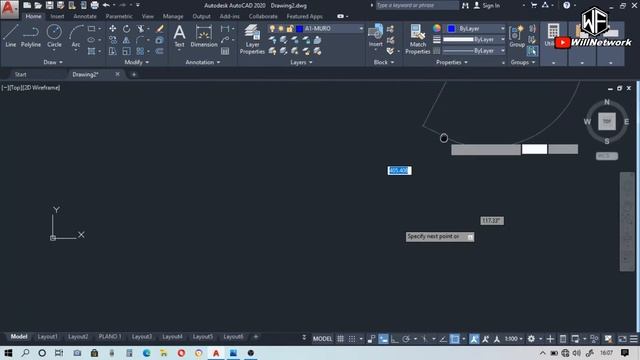This screenshot has width=640, height=360.
Task: Activate the Fillet tool
Action: (140, 40)
